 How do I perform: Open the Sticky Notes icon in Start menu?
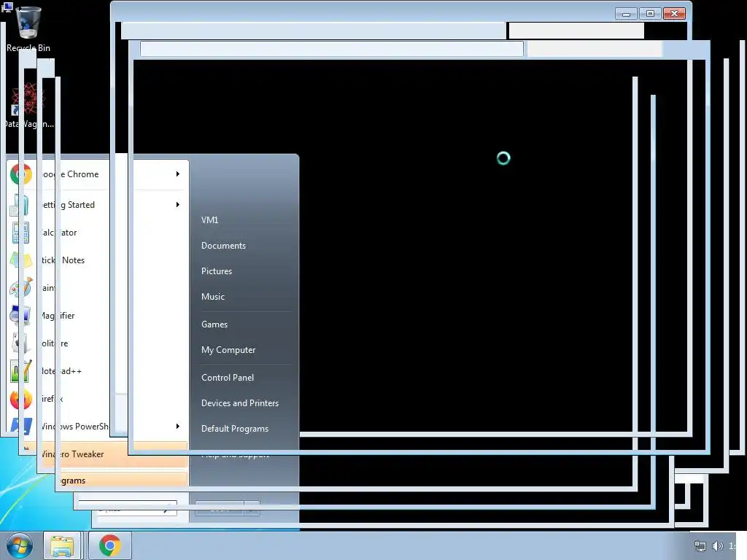pyautogui.click(x=20, y=260)
